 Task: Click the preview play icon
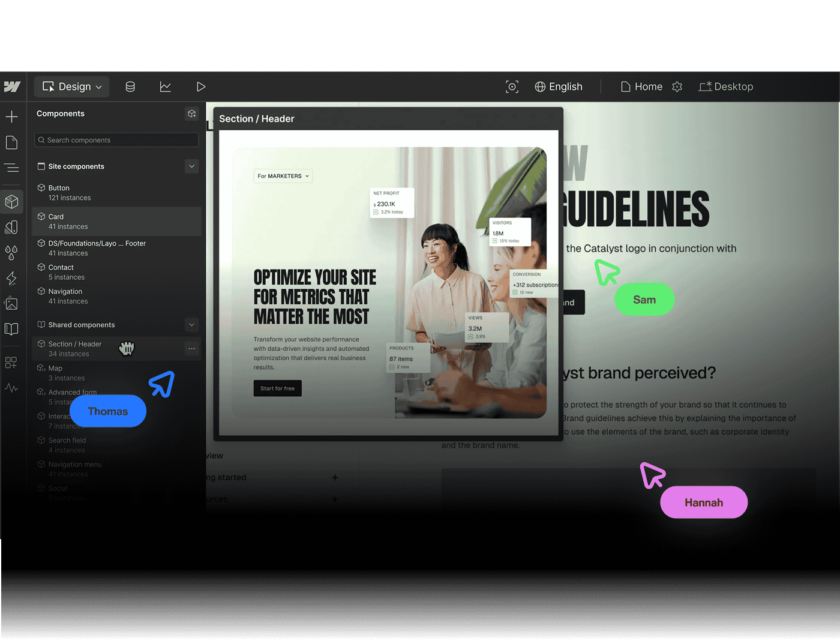click(x=201, y=87)
